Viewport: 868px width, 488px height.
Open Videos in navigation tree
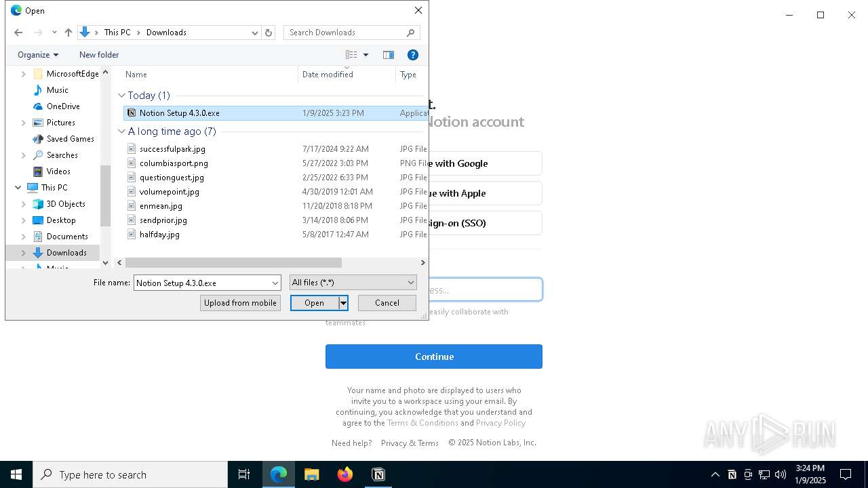click(58, 171)
